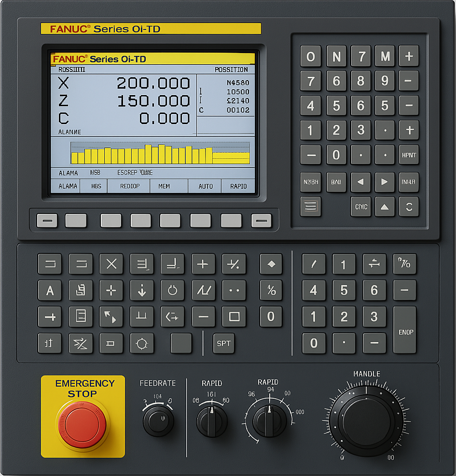Click the X position value 200.000

(x=153, y=83)
